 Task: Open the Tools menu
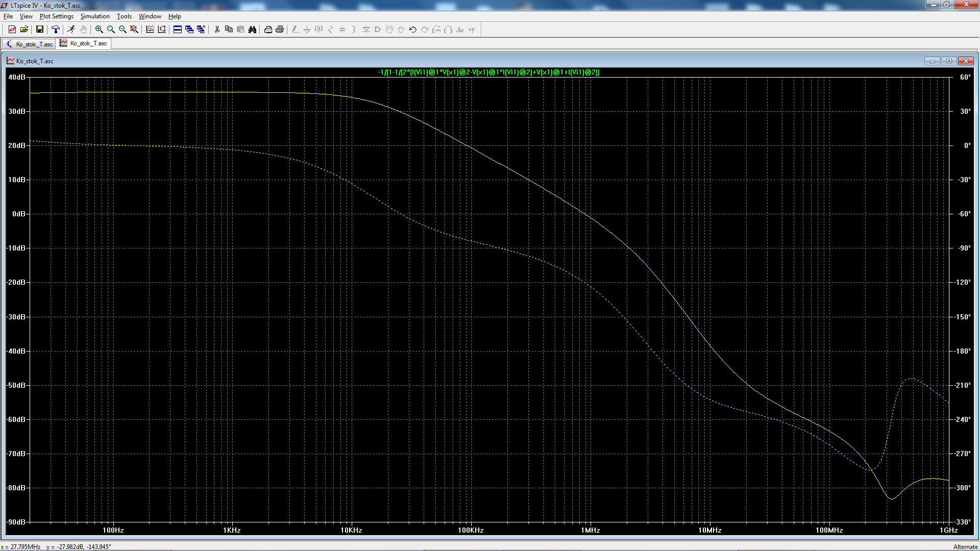pos(124,16)
